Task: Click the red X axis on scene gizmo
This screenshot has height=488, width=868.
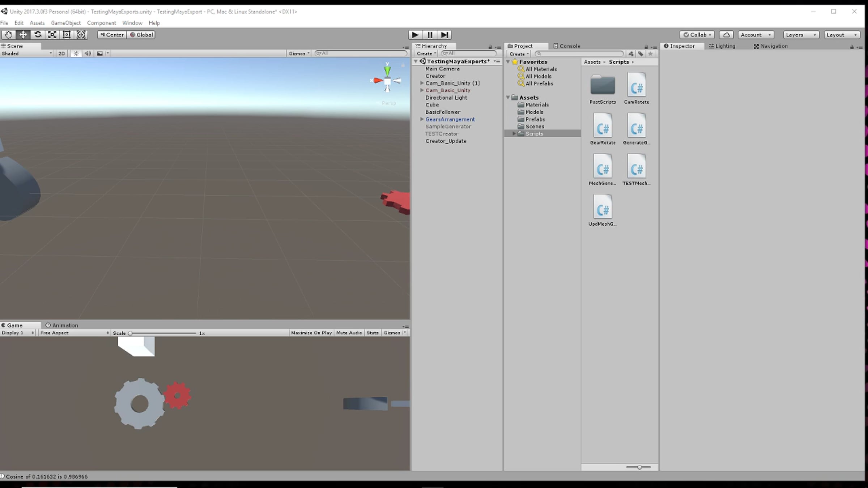Action: click(x=377, y=80)
